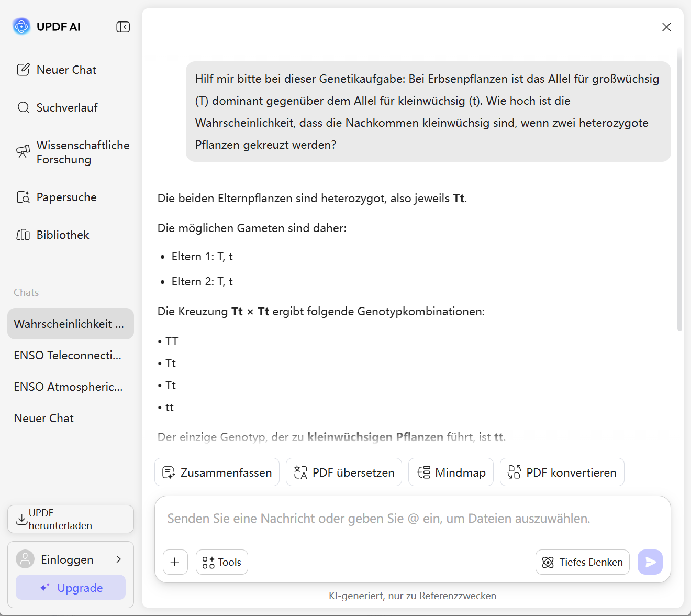
Task: Click the Neuer Chat compose icon
Action: 23,70
